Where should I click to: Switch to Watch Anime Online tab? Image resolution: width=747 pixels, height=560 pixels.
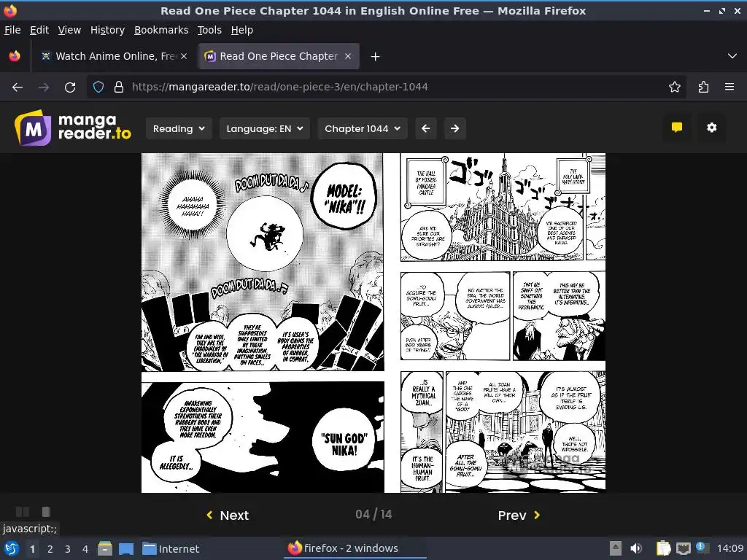coord(115,56)
